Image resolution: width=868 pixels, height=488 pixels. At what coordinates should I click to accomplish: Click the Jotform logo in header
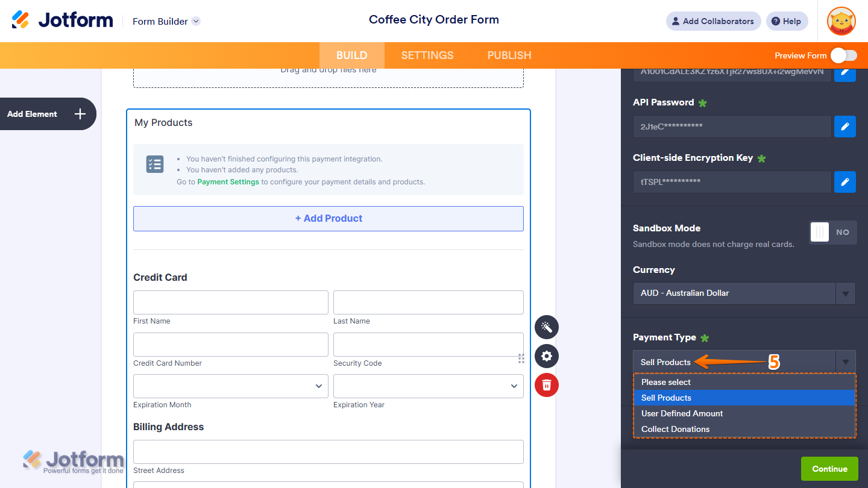click(x=63, y=20)
